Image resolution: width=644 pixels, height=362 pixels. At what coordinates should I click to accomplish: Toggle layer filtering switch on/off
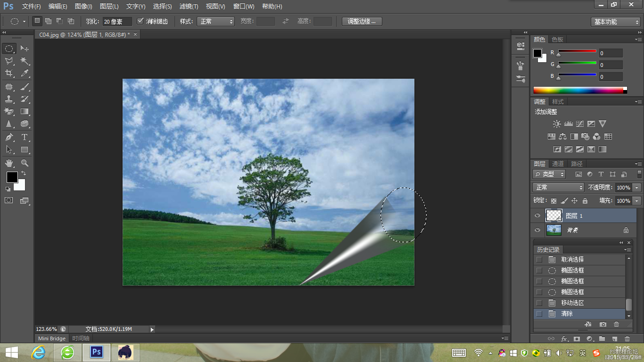[639, 174]
